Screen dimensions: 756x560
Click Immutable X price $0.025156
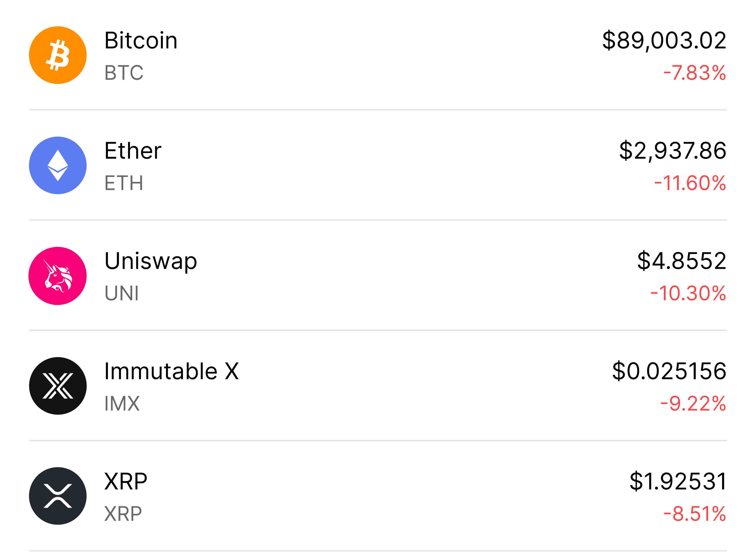669,371
